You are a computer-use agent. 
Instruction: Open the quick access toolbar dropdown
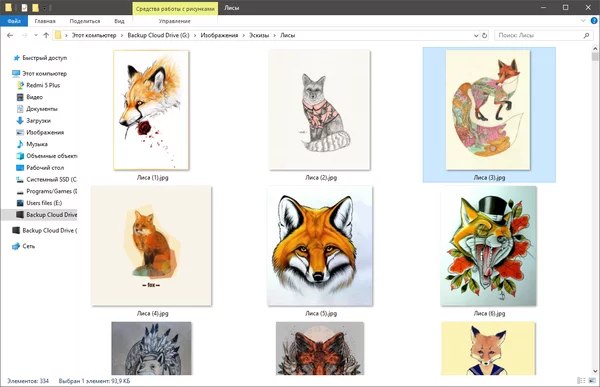(x=45, y=8)
